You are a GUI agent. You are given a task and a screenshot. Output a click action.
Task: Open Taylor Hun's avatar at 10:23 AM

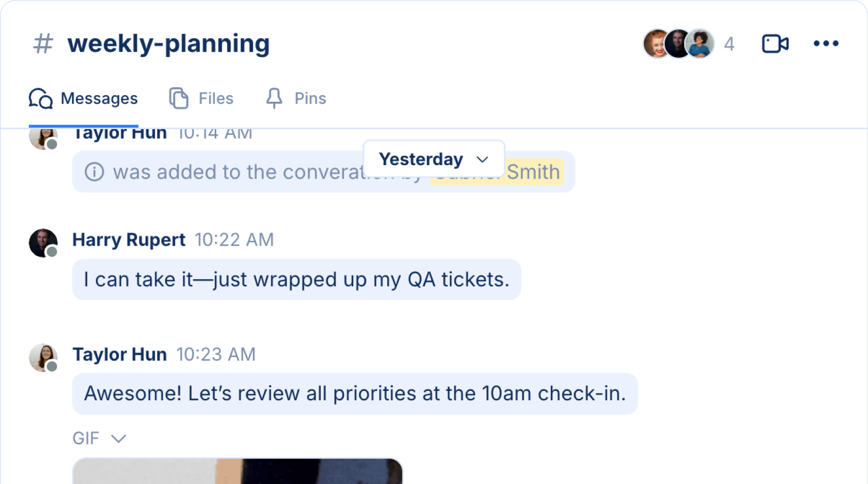click(43, 358)
